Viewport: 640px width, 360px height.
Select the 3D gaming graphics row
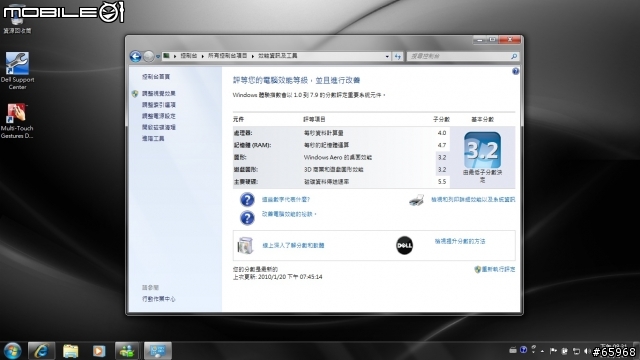pyautogui.click(x=341, y=169)
